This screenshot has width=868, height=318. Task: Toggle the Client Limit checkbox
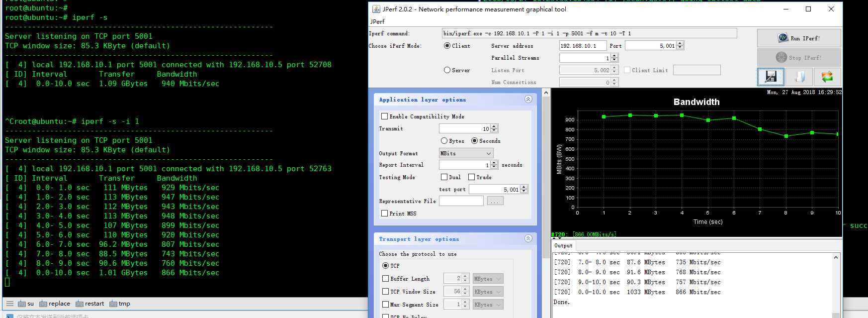(627, 70)
